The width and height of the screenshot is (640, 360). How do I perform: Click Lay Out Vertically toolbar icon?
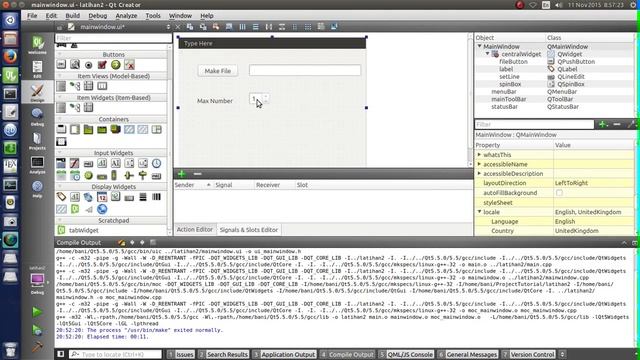pos(256,27)
